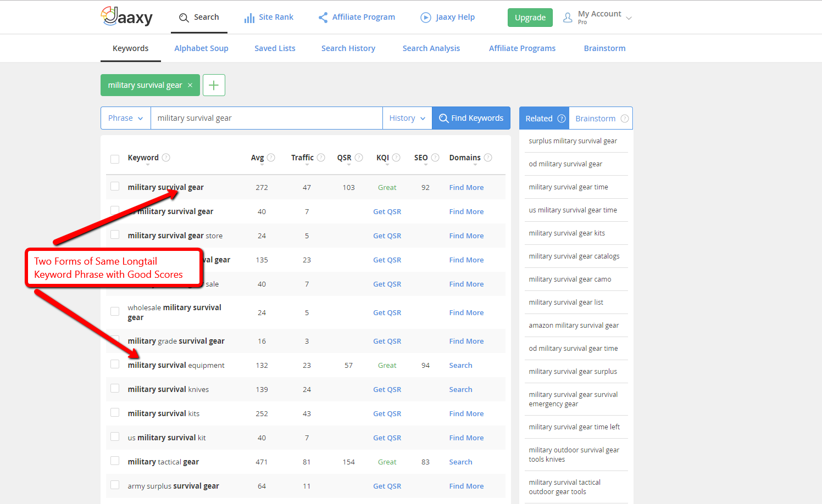
Task: Check the box for us military survival kit
Action: click(x=115, y=436)
